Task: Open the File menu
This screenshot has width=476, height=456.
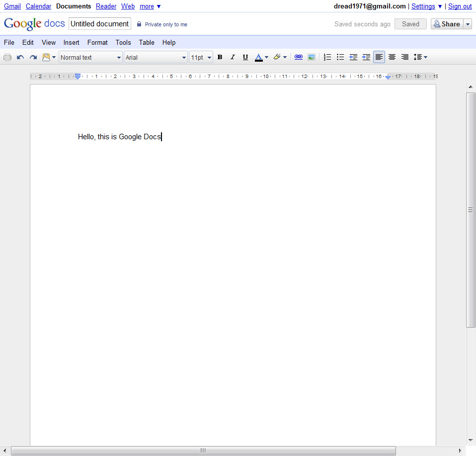Action: point(9,43)
